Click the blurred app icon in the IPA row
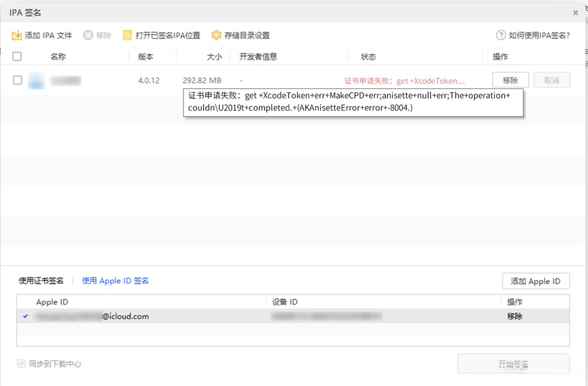 click(36, 80)
